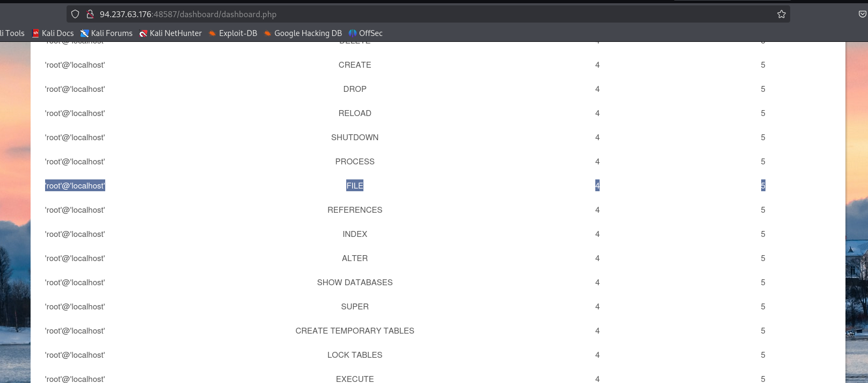868x383 pixels.
Task: Click the SUPER privilege entry
Action: point(355,307)
